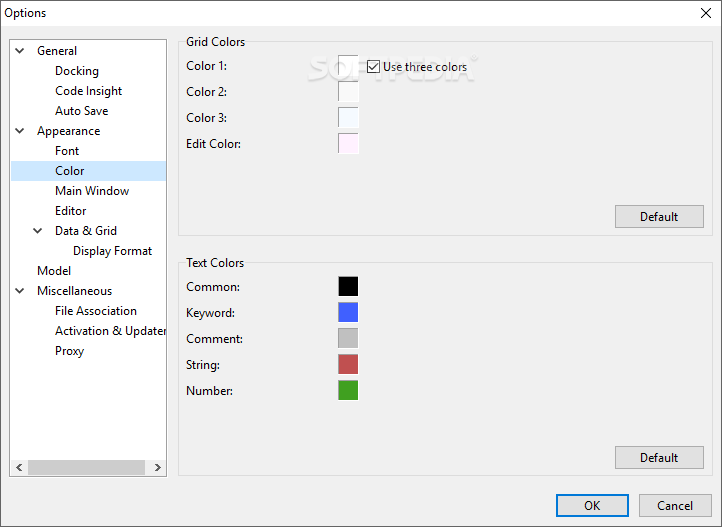Reset grid colors with Default button
Image resolution: width=722 pixels, height=527 pixels.
pos(659,217)
